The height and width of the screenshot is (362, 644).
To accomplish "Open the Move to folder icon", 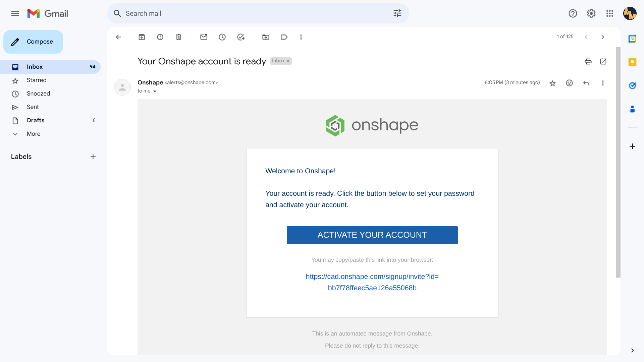I will point(266,37).
